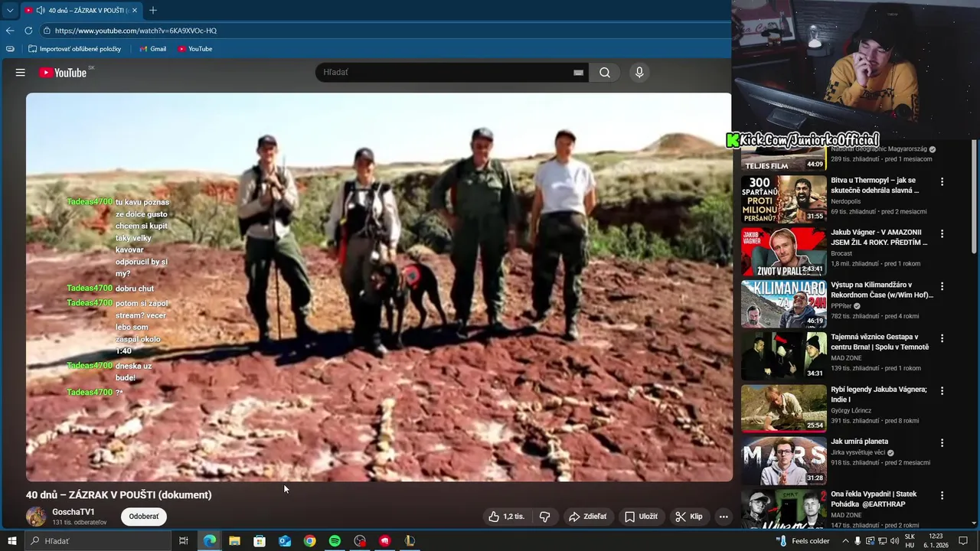This screenshot has width=980, height=551.
Task: Subscribe with the Odoberať button
Action: point(144,517)
